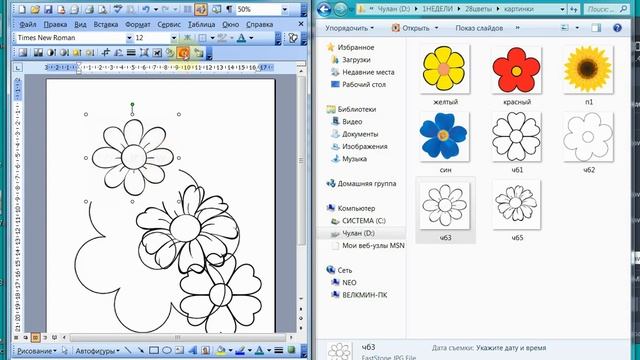Toggle the Explorer preview pane
The height and width of the screenshot is (360, 640).
click(596, 28)
